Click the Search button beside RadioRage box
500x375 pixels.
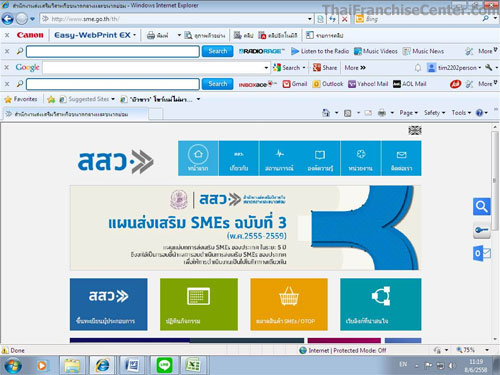pos(217,51)
